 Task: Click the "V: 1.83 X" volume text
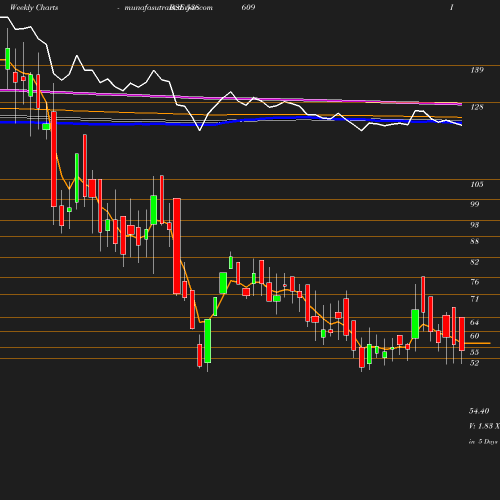point(484,426)
